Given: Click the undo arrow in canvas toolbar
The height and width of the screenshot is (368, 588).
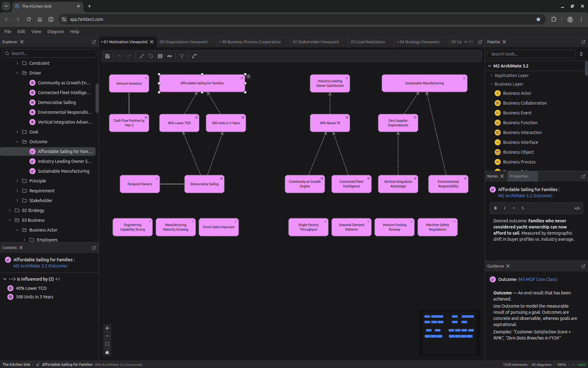Looking at the screenshot, I should [x=120, y=56].
